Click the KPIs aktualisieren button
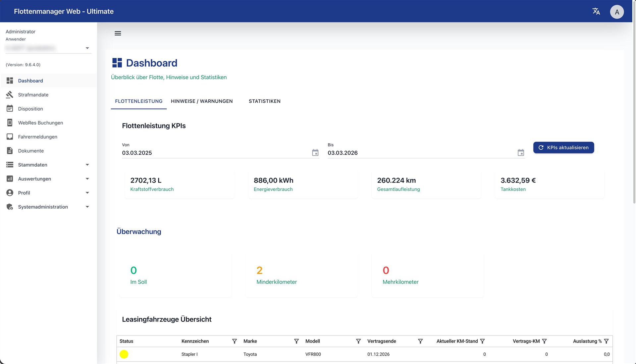Screen dimensions: 636x364 click(x=563, y=148)
